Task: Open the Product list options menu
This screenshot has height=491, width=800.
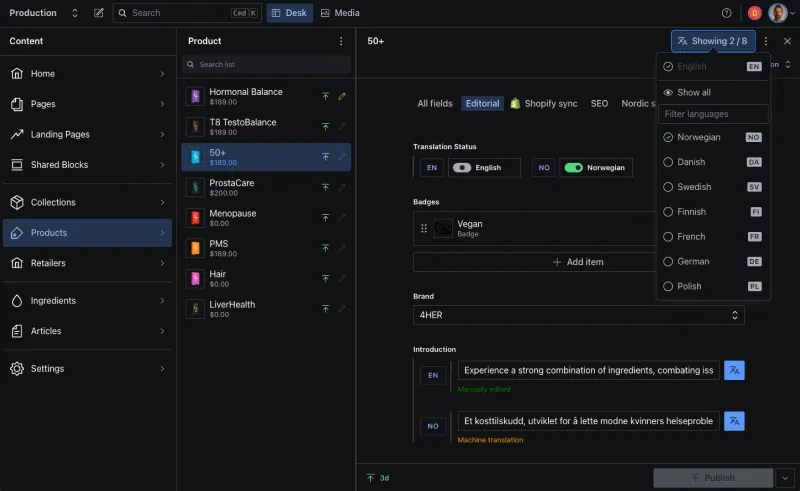Action: pos(341,41)
